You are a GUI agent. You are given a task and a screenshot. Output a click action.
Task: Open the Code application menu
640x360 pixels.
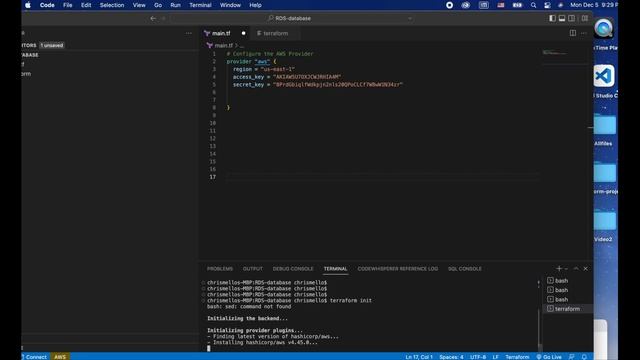47,5
